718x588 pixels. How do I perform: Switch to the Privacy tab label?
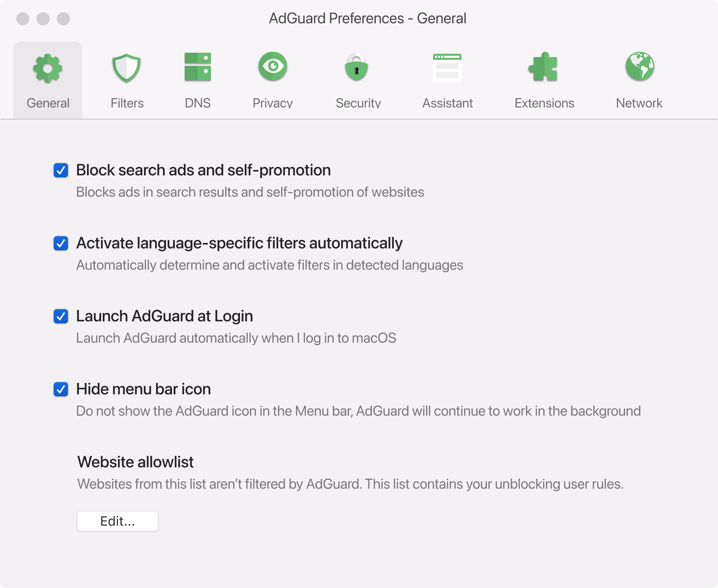272,103
